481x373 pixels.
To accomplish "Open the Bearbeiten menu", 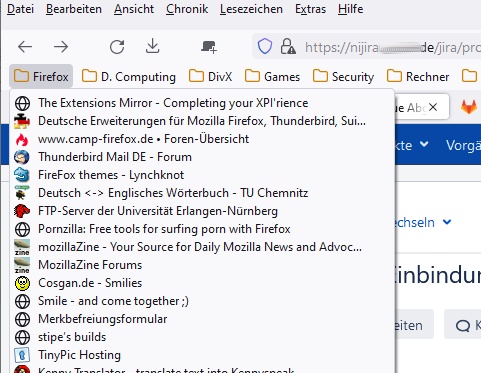I will coord(74,9).
